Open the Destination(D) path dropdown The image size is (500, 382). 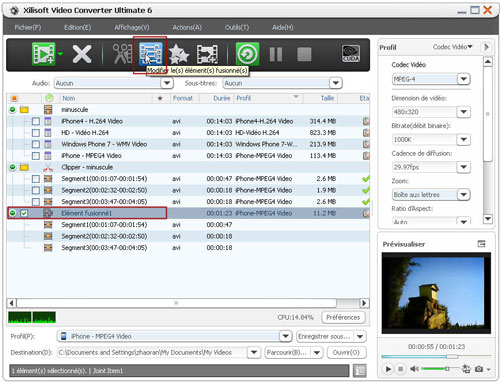point(254,352)
